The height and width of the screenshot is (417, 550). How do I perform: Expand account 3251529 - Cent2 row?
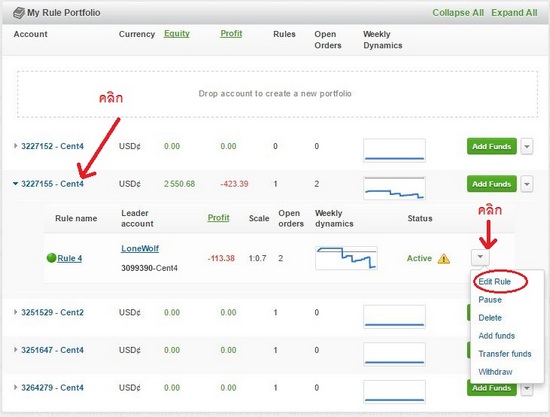pos(15,312)
